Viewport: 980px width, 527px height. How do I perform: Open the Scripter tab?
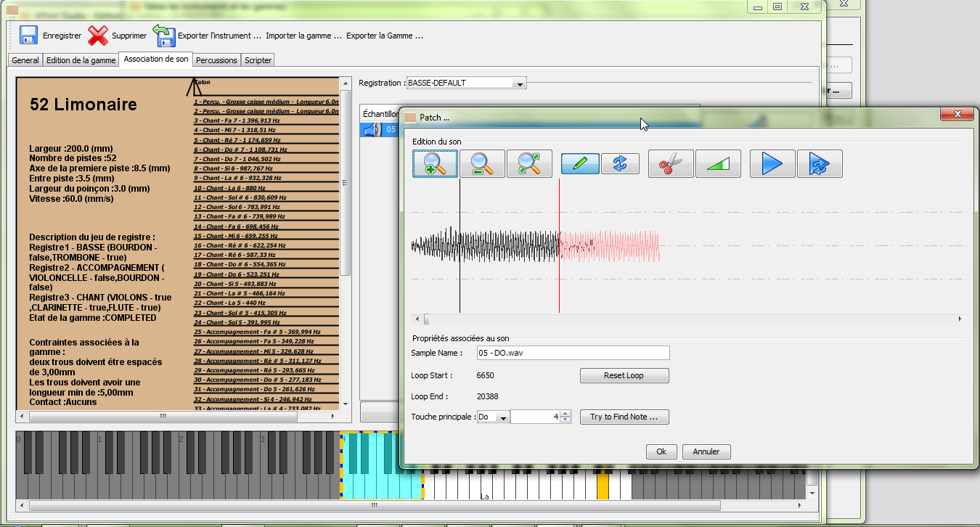pyautogui.click(x=258, y=60)
